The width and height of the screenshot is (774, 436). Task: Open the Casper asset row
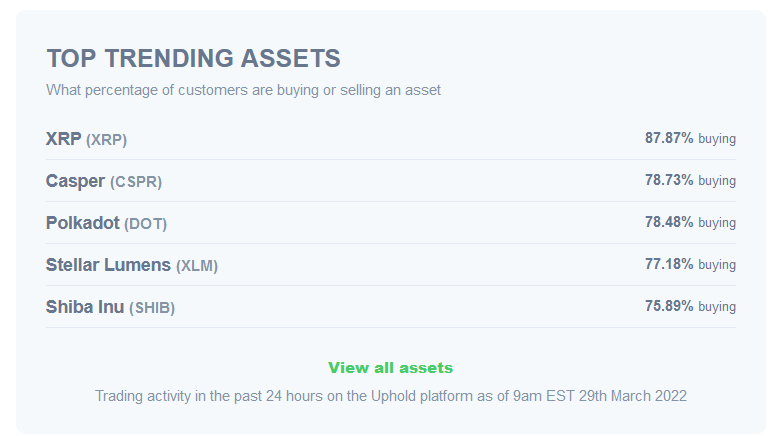(391, 181)
